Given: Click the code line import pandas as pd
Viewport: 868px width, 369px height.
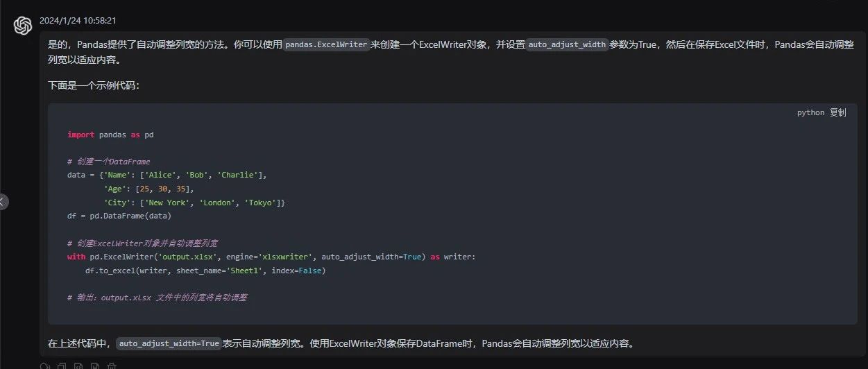Looking at the screenshot, I should point(110,135).
